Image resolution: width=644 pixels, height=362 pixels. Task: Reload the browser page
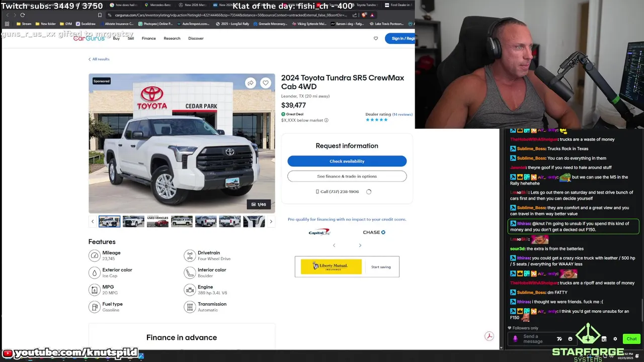pos(22,15)
